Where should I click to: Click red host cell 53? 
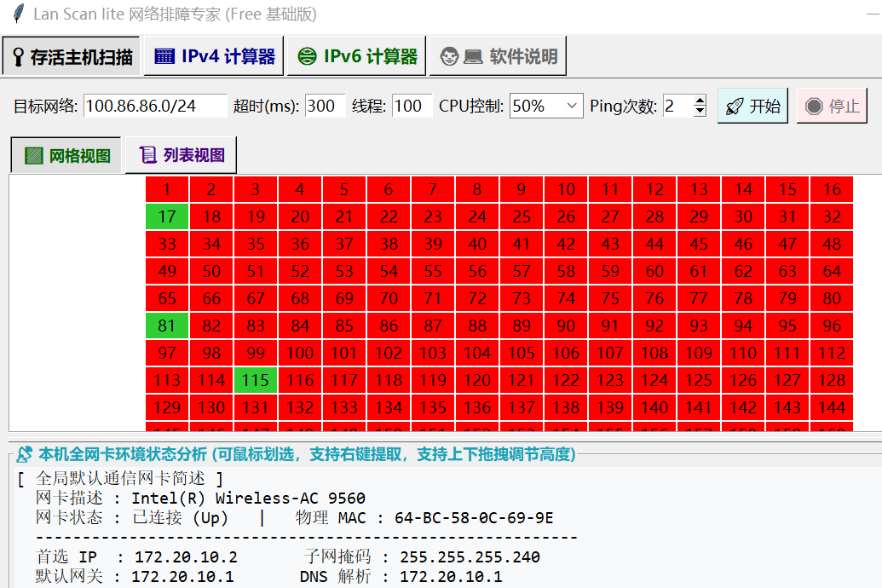[344, 271]
